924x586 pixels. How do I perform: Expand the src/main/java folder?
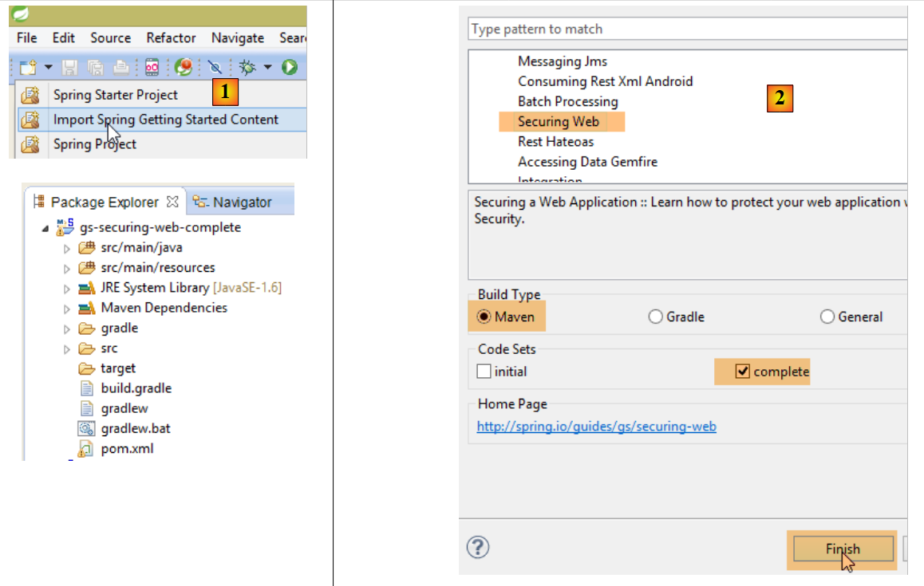tap(67, 248)
